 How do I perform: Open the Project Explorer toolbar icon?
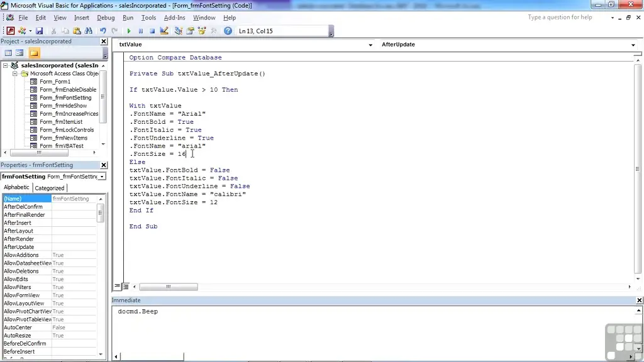coord(178,31)
